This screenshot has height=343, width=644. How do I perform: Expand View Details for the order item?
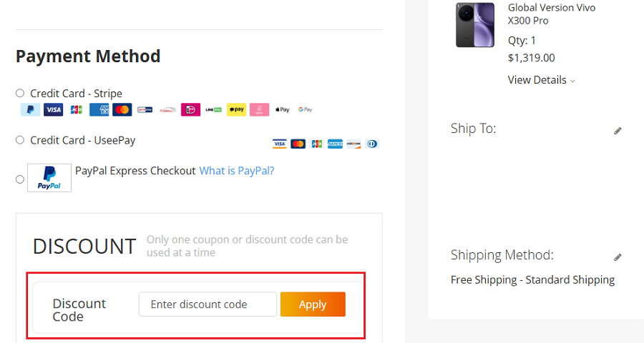(537, 80)
